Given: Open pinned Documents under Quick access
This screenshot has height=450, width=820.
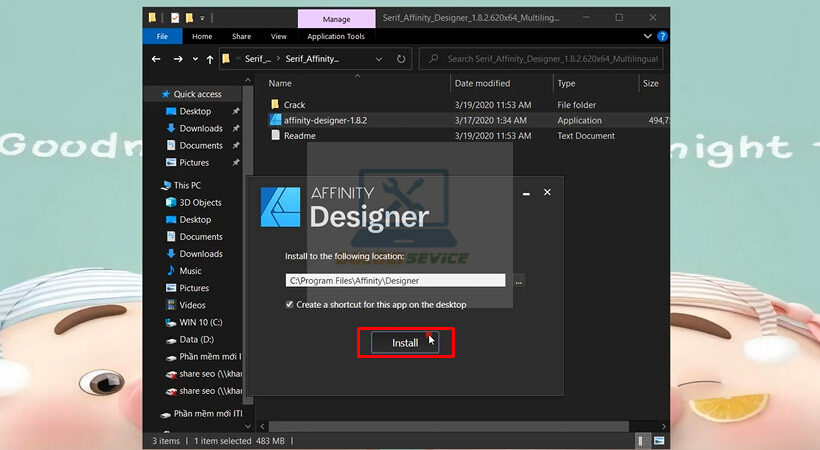Looking at the screenshot, I should click(201, 145).
